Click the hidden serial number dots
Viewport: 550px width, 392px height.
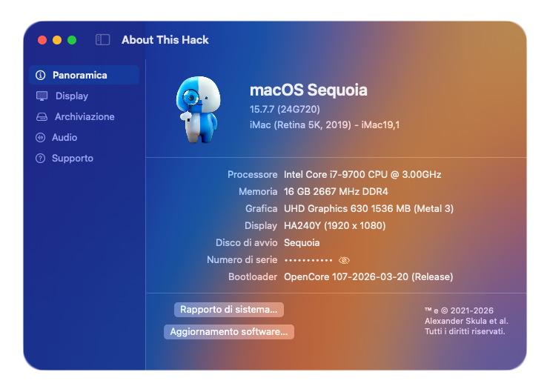pyautogui.click(x=308, y=260)
